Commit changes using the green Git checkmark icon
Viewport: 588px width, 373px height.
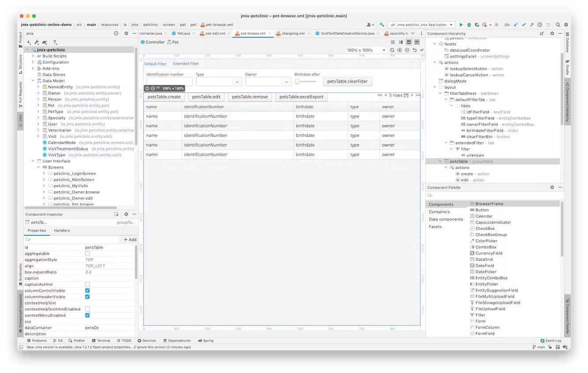[524, 25]
